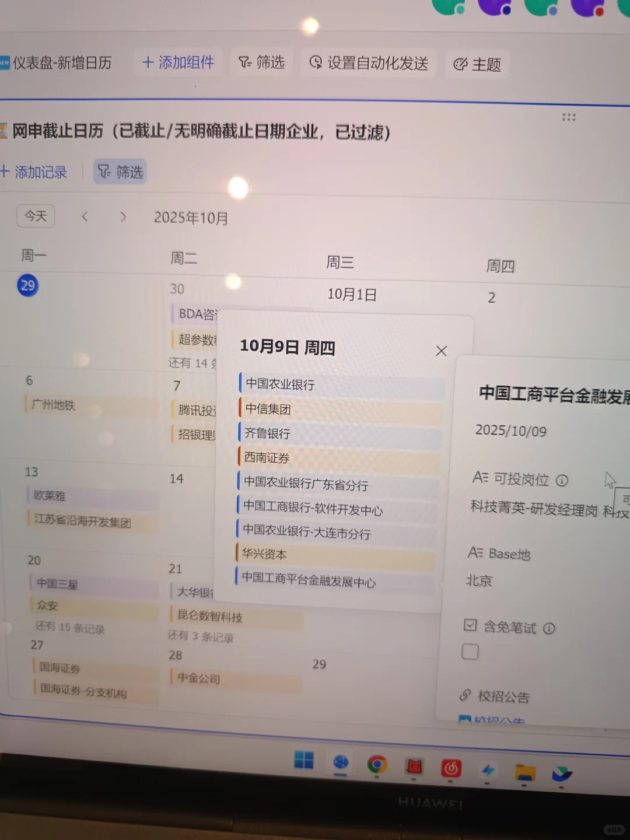Open 腾讯投资 event on the 7th
The height and width of the screenshot is (840, 630).
coord(195,411)
